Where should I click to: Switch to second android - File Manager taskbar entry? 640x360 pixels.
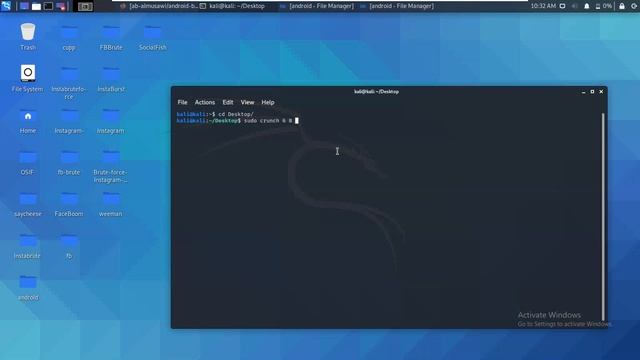[x=397, y=6]
